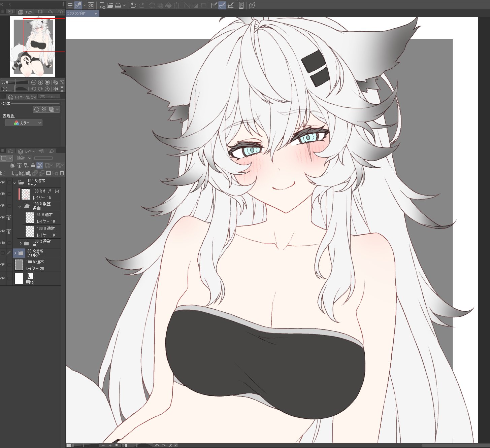The image size is (490, 448).
Task: Toggle set as reference layer lighthouse icon
Action: click(20, 165)
